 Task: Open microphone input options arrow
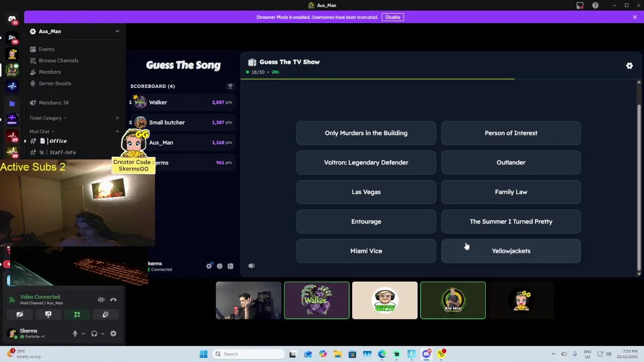[84, 333]
